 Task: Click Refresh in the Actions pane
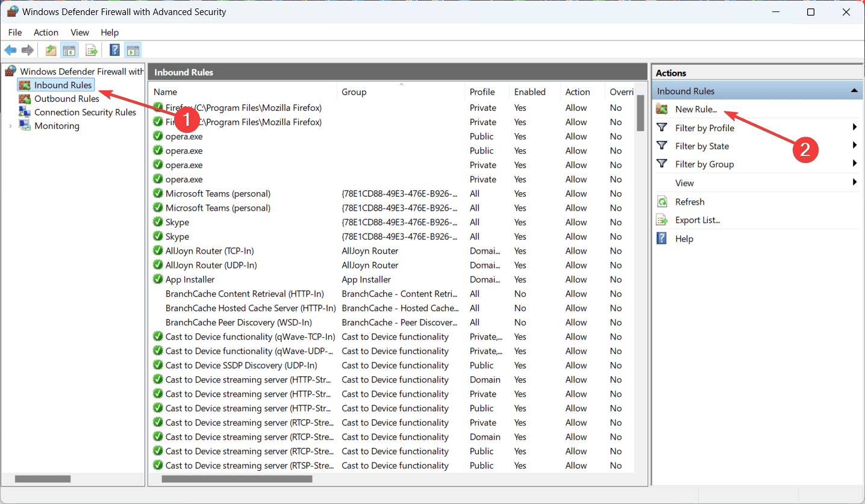690,202
